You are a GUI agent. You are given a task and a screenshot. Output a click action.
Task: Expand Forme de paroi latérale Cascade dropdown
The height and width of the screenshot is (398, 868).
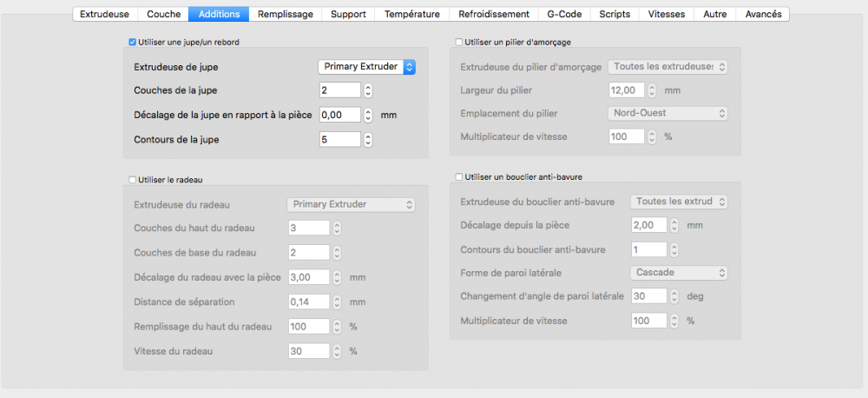[x=679, y=272]
